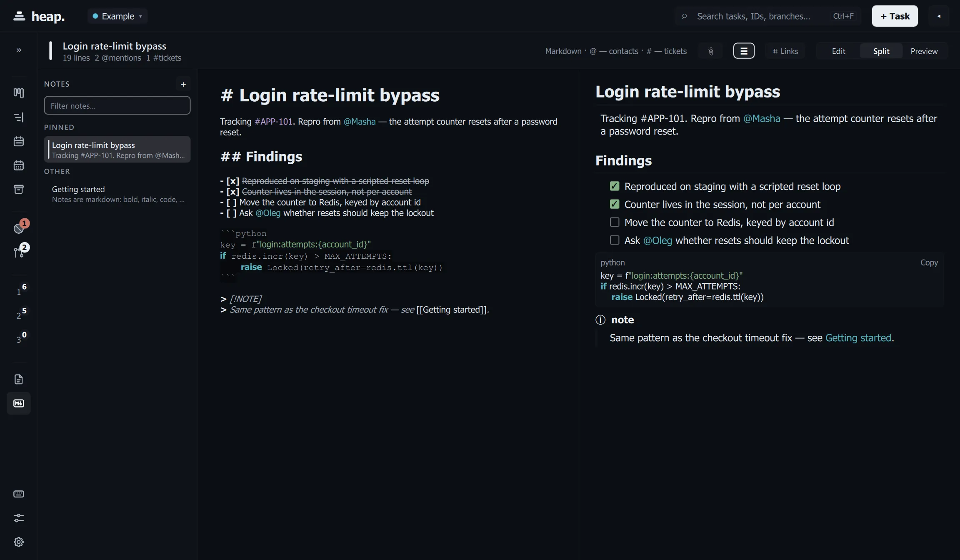Viewport: 960px width, 560px height.
Task: Toggle the outline hamburger button in note toolbar
Action: pyautogui.click(x=744, y=51)
